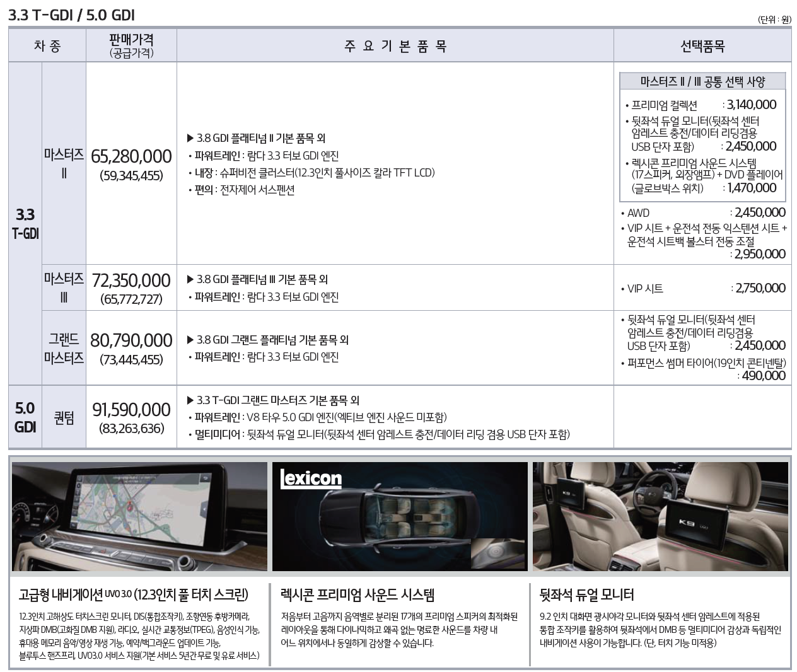This screenshot has height=672, width=797.
Task: Select the option price 2,950,000
Action: 760,254
